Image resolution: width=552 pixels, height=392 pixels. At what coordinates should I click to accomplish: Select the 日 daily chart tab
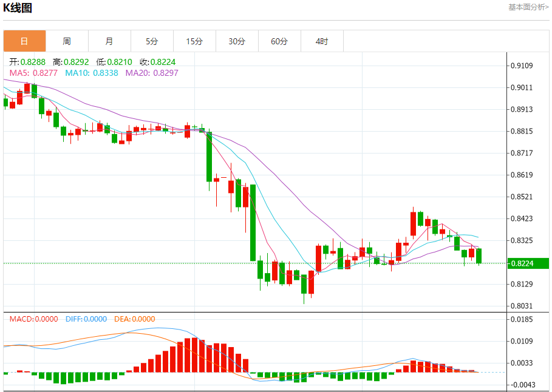click(x=25, y=41)
